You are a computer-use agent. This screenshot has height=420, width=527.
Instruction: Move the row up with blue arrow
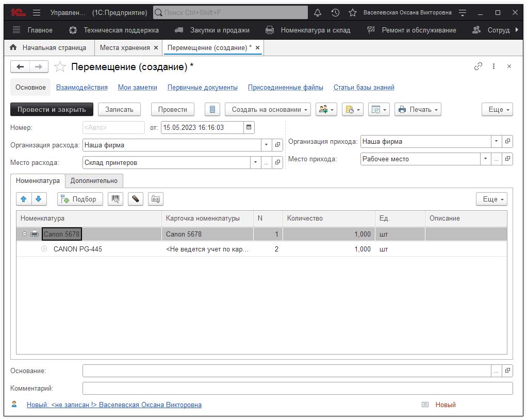tap(23, 199)
